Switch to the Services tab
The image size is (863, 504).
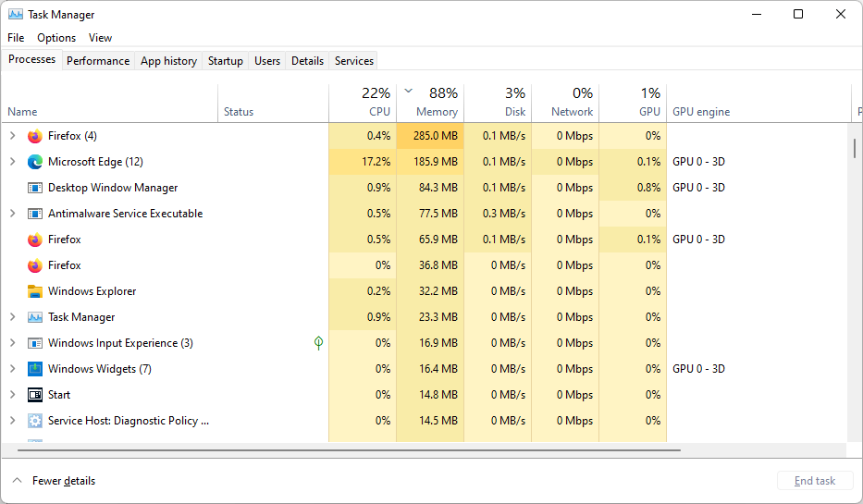point(354,61)
